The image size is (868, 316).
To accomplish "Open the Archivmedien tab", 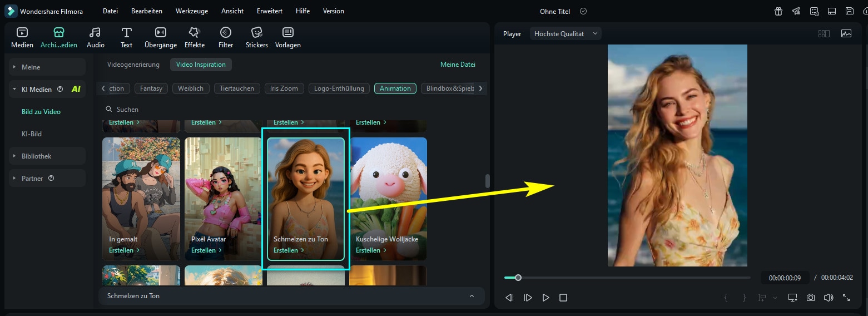I will coord(59,38).
